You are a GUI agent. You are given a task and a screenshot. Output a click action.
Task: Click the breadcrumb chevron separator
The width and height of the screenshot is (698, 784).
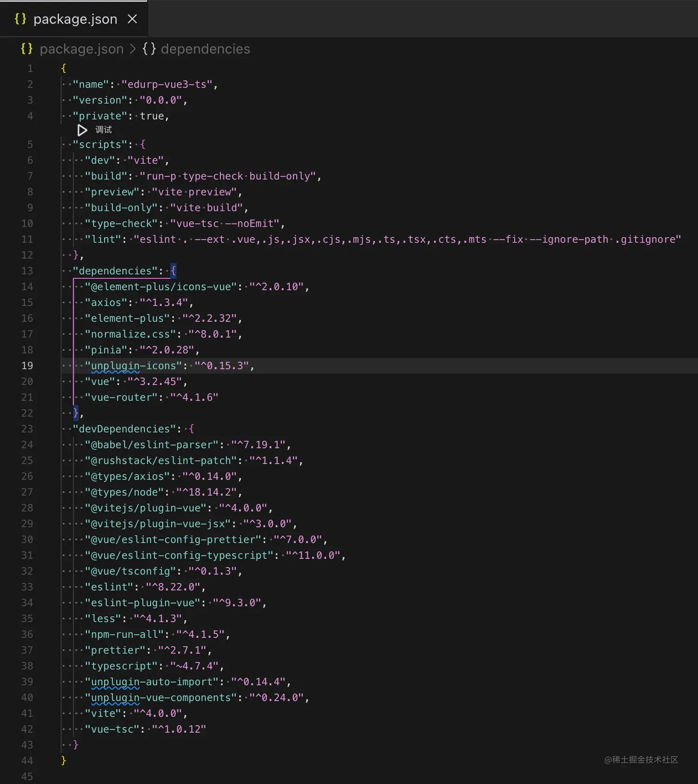133,49
